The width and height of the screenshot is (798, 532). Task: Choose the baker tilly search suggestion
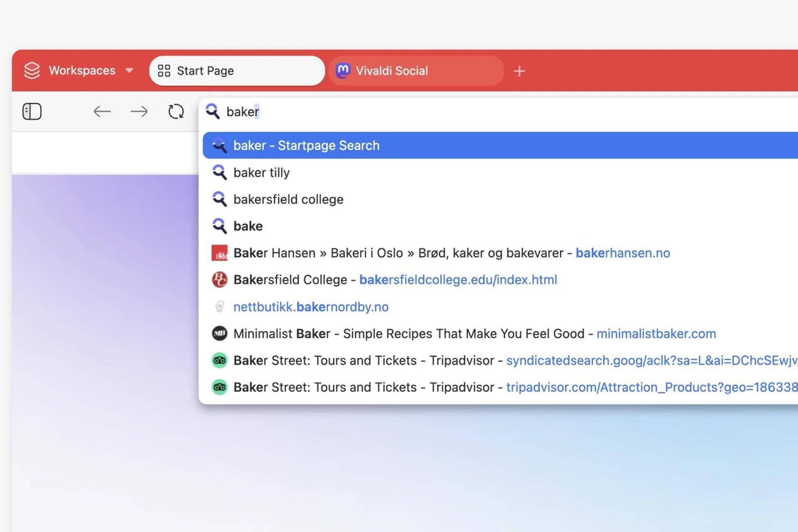pos(261,172)
